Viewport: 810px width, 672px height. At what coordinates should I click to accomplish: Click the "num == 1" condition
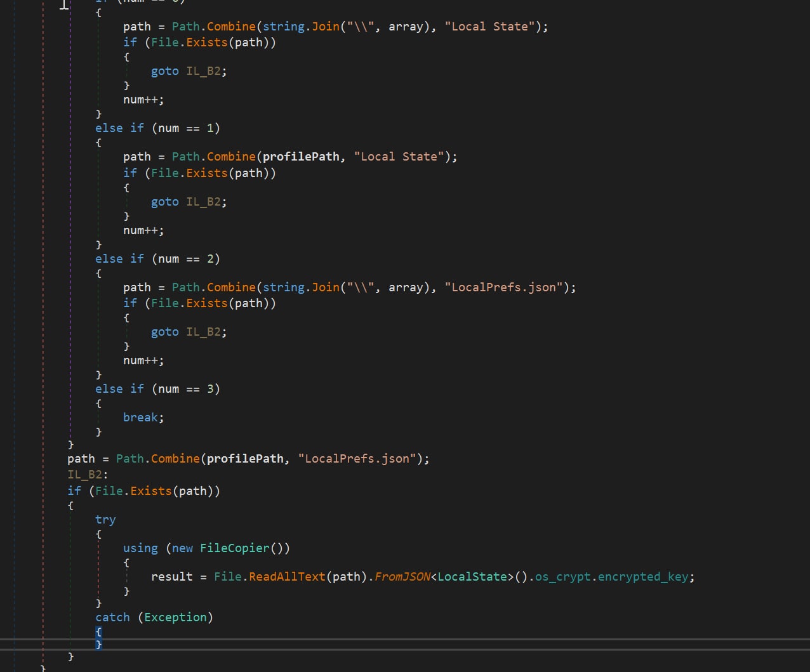pos(185,128)
